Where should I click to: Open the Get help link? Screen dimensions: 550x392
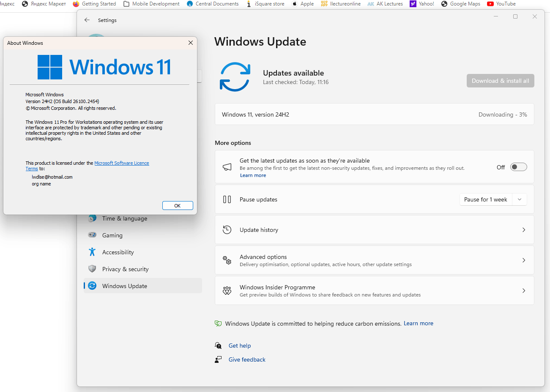point(240,346)
